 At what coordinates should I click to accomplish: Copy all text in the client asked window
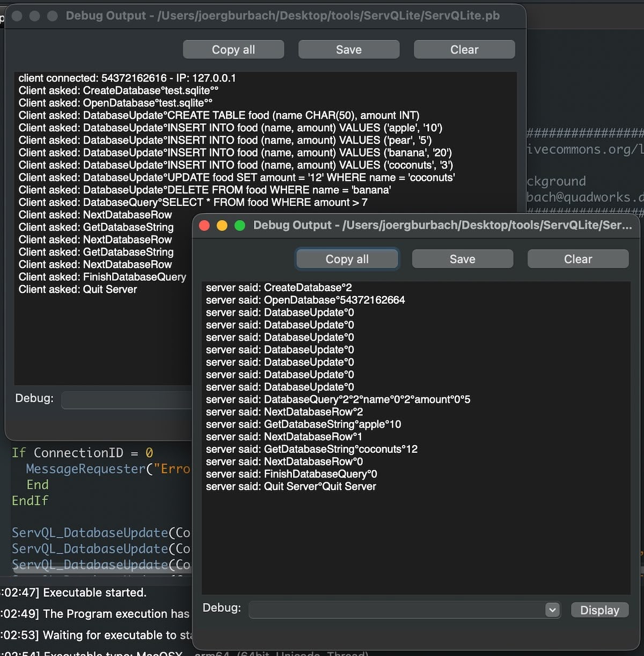233,49
